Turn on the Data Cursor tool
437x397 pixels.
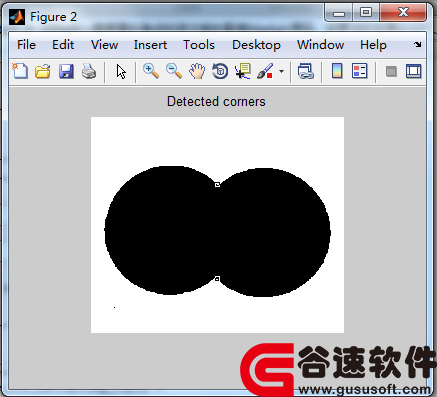[x=243, y=71]
